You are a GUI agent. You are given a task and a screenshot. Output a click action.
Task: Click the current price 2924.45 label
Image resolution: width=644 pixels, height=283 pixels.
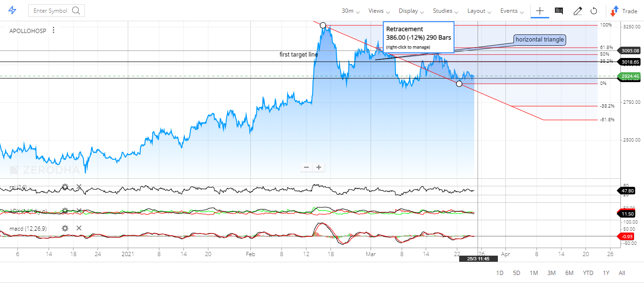(630, 76)
